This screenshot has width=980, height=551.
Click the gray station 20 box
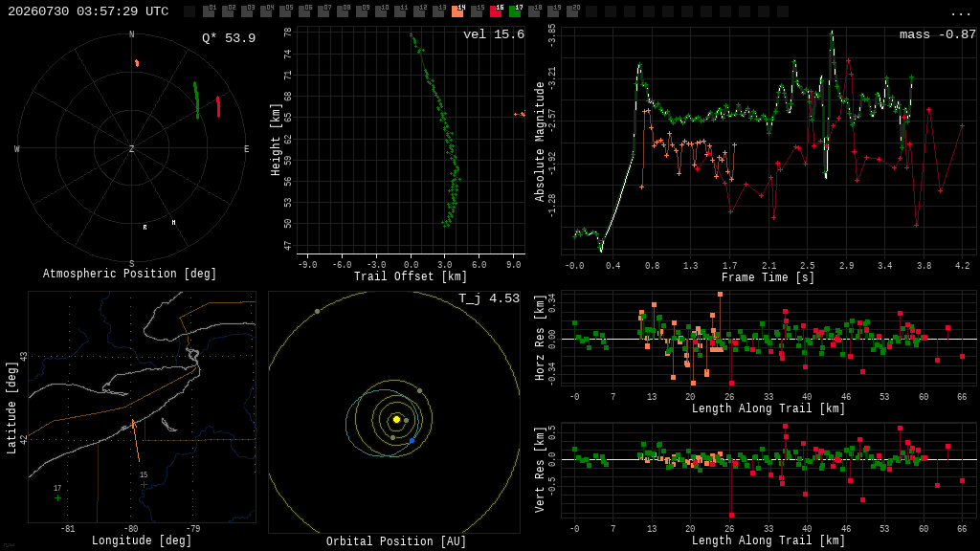573,11
